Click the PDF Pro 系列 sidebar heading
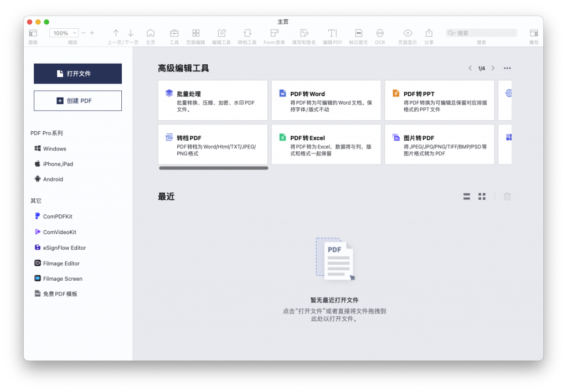Screen dimensions: 567x392 pos(47,133)
